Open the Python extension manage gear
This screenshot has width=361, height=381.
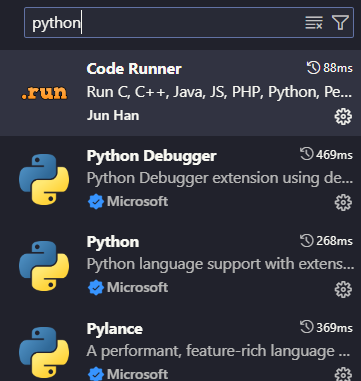(343, 289)
